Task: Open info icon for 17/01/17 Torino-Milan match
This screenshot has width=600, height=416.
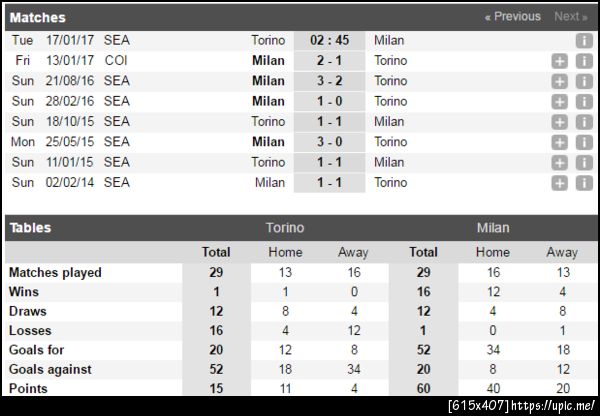Action: (583, 41)
